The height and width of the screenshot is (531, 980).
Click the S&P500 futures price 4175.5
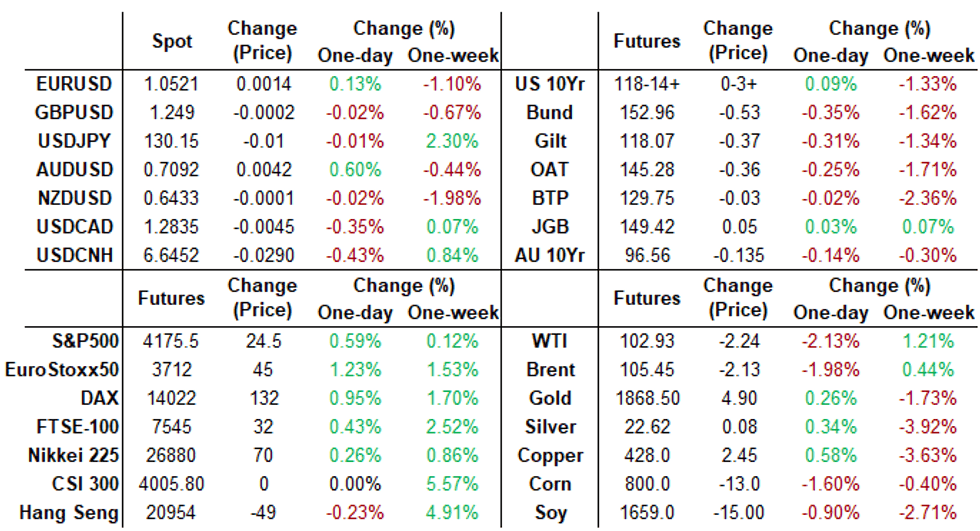[x=171, y=341]
